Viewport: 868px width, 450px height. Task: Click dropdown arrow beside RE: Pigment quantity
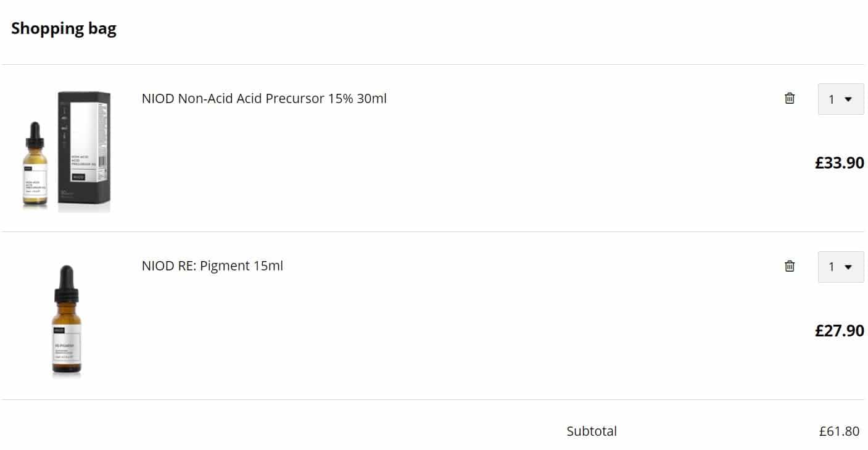[x=848, y=267]
